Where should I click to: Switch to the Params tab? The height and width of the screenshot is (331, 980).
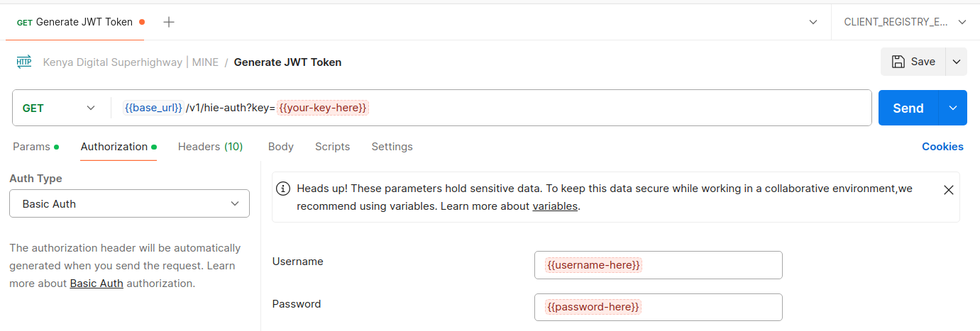coord(32,147)
